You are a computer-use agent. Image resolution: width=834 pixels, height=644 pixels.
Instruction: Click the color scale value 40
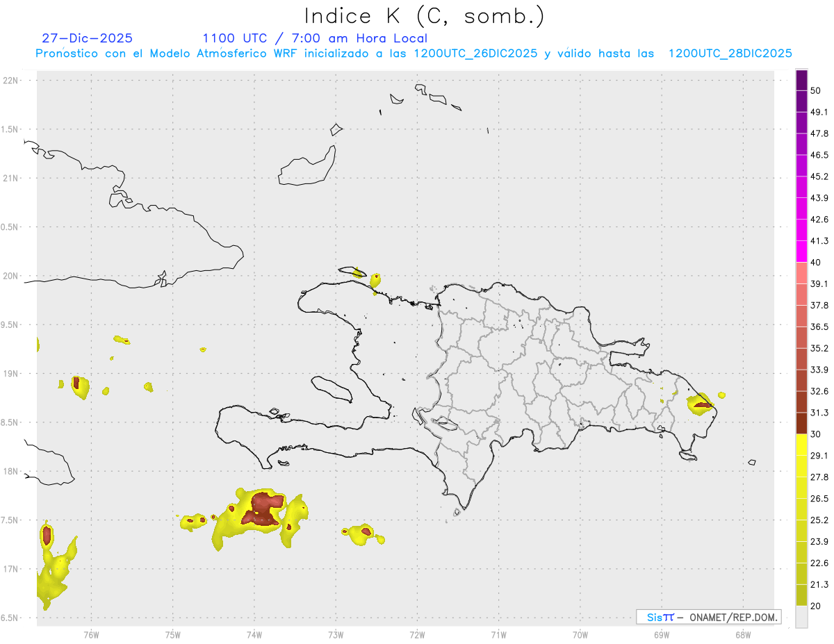tap(816, 263)
